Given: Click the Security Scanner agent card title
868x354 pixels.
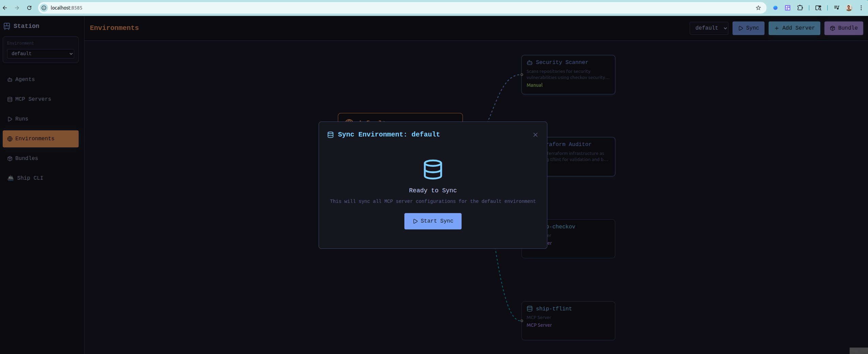Looking at the screenshot, I should [562, 62].
